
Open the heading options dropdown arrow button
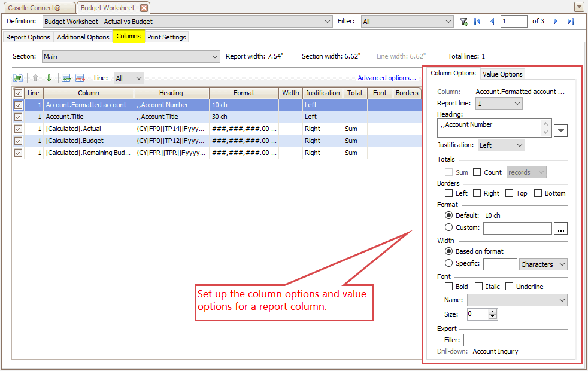pyautogui.click(x=560, y=131)
